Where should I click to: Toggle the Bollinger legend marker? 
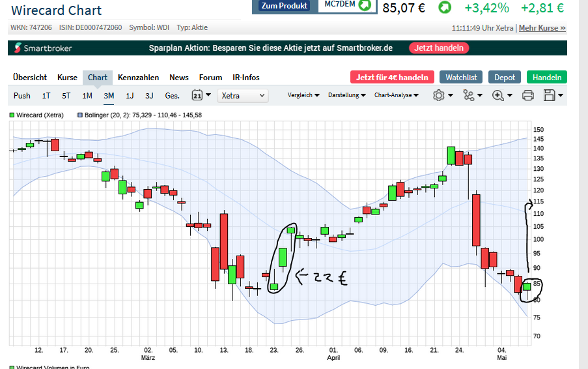pyautogui.click(x=80, y=115)
